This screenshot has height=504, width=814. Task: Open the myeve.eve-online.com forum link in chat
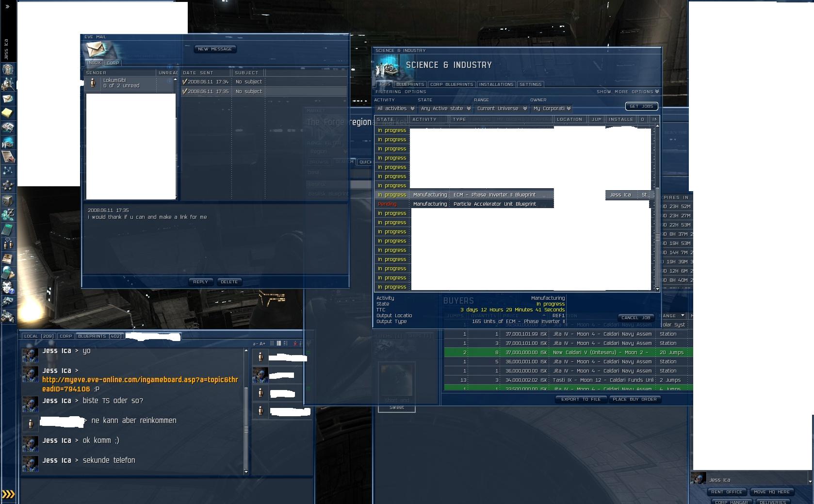140,384
